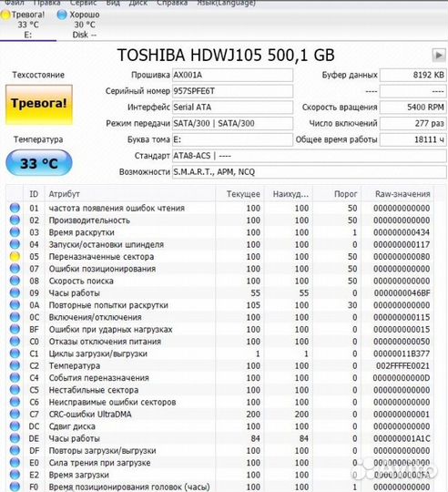Click the status icon for Повторы загрузки/выгрузки

point(15,451)
